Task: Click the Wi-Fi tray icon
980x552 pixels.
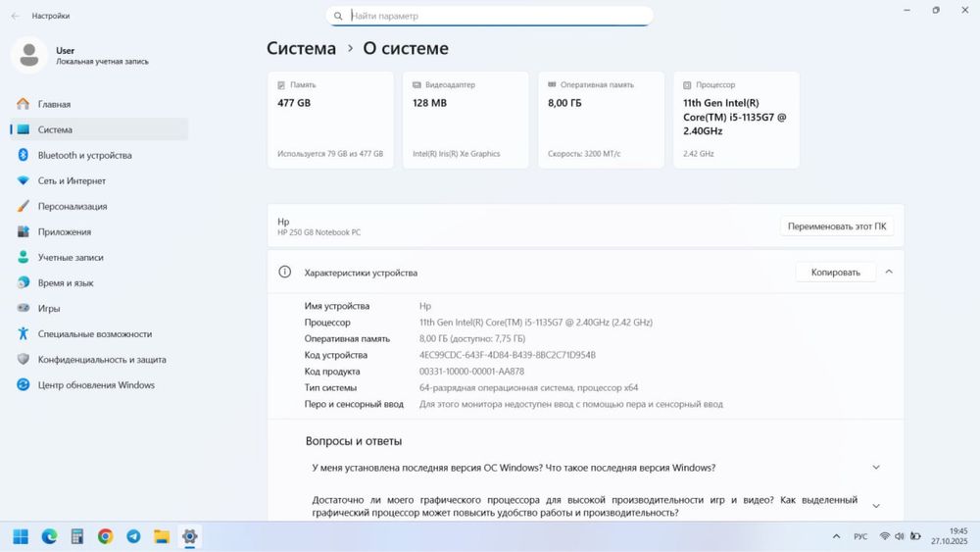Action: [884, 536]
